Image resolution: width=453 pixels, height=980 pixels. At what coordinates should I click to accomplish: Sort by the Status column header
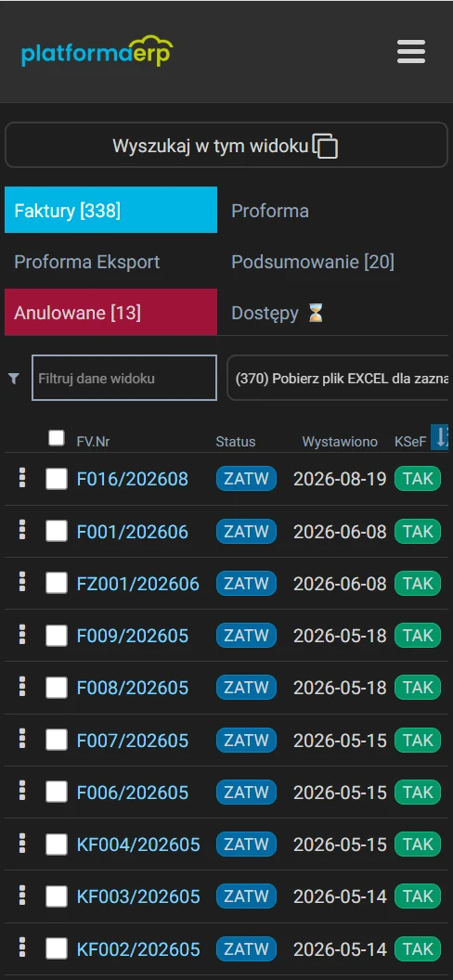pyautogui.click(x=236, y=441)
